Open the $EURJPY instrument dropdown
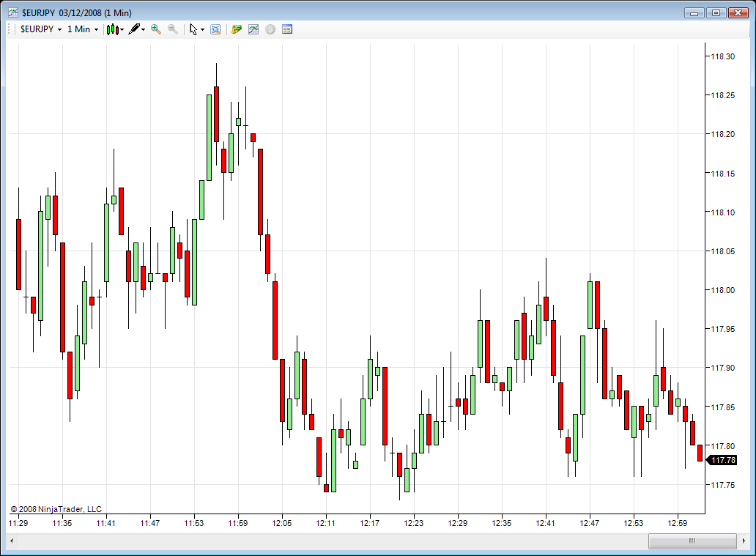This screenshot has width=756, height=556. 41,29
